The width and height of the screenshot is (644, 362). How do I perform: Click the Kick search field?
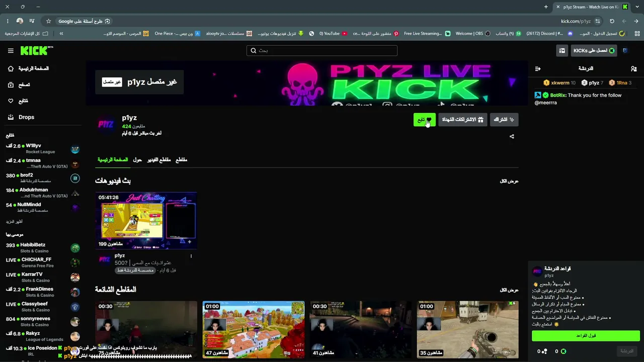[322, 50]
